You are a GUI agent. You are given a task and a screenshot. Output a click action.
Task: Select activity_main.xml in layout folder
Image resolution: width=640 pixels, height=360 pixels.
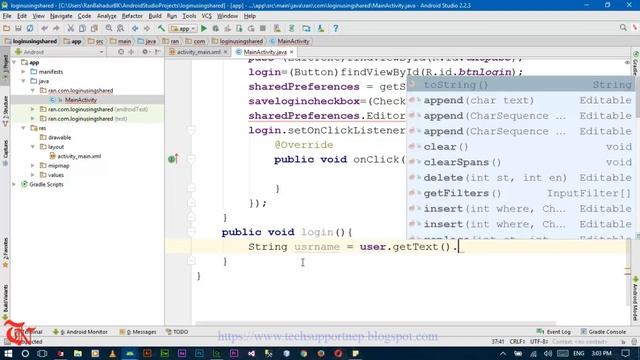(x=79, y=156)
